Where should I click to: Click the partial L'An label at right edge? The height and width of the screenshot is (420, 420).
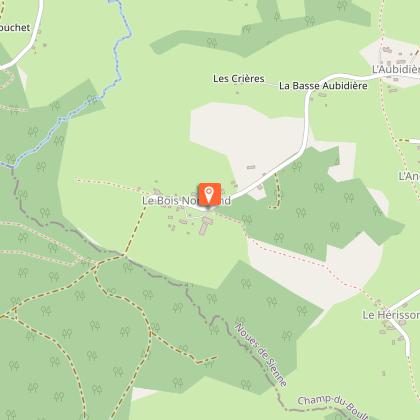[409, 176]
